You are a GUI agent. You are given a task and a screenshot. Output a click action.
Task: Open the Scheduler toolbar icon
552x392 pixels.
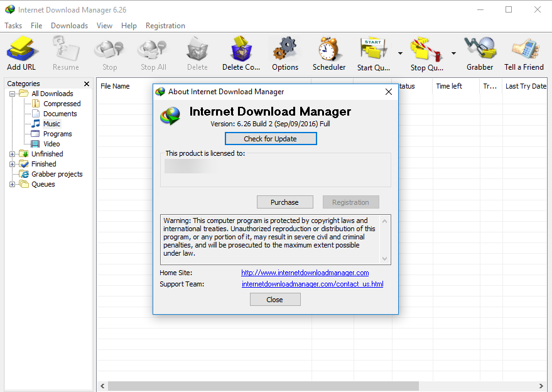329,53
